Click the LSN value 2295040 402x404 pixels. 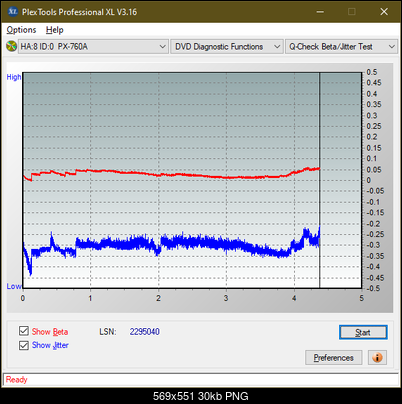pyautogui.click(x=145, y=332)
